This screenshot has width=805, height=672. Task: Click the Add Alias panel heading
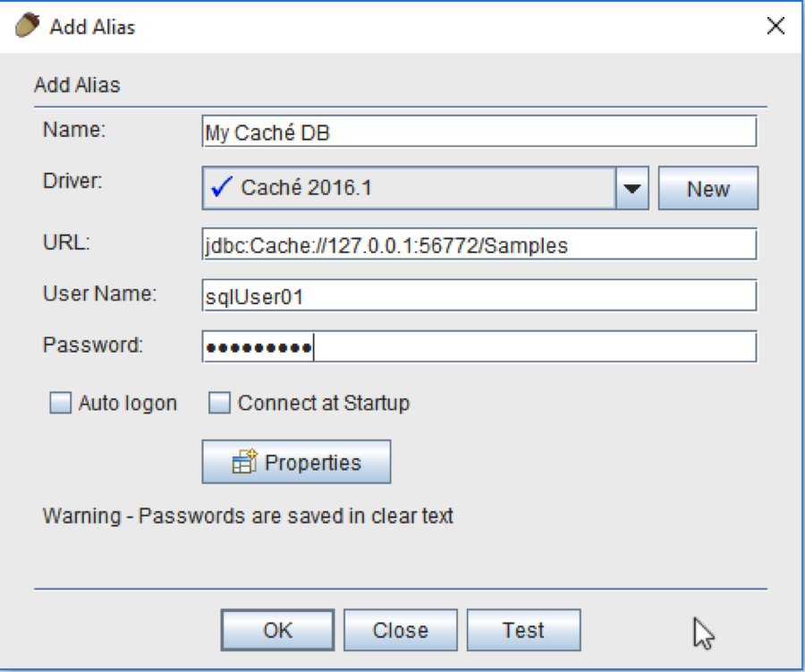click(x=77, y=86)
